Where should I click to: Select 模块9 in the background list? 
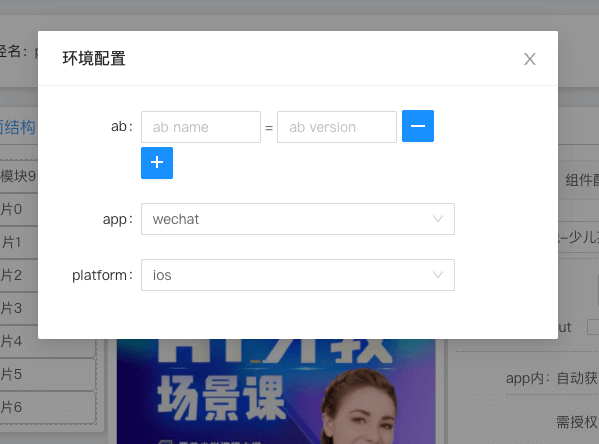pyautogui.click(x=19, y=176)
